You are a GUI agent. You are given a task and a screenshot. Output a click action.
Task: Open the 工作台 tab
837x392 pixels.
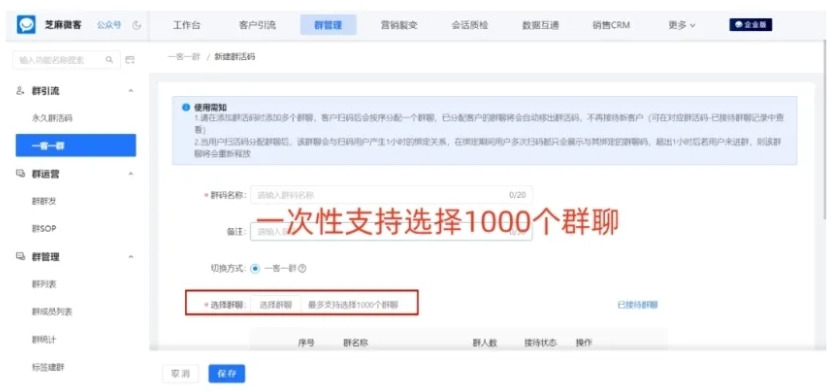tap(187, 25)
